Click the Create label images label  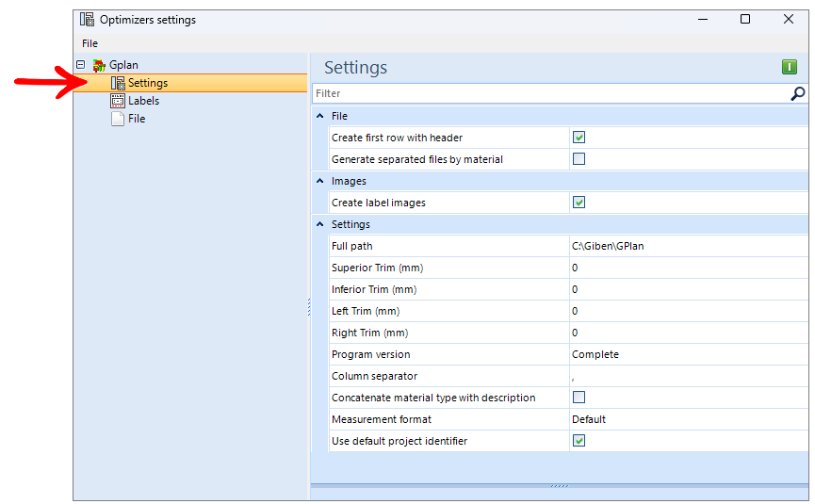point(379,203)
